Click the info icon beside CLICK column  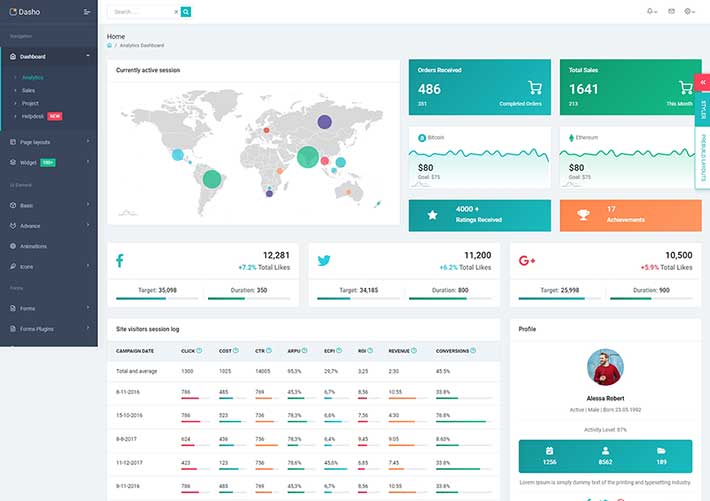click(x=199, y=350)
